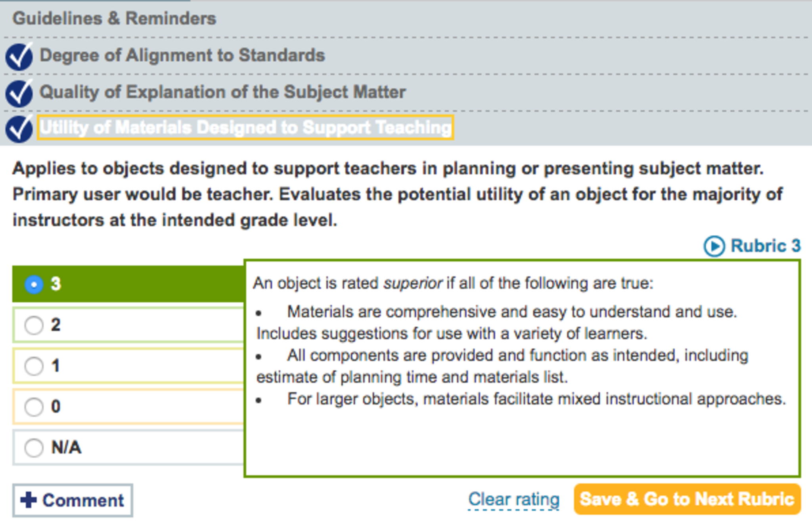Click the checkmark icon beside Utility of Materials
Image resolution: width=812 pixels, height=527 pixels.
pyautogui.click(x=19, y=129)
